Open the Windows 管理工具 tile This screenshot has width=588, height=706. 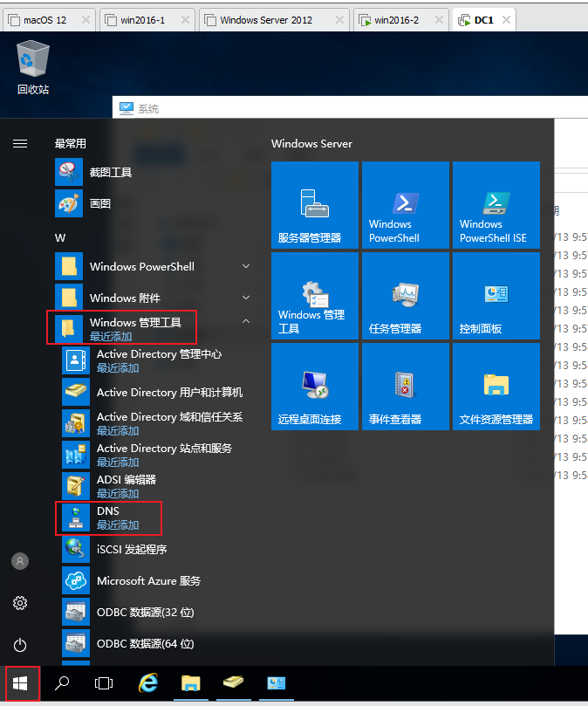point(315,296)
